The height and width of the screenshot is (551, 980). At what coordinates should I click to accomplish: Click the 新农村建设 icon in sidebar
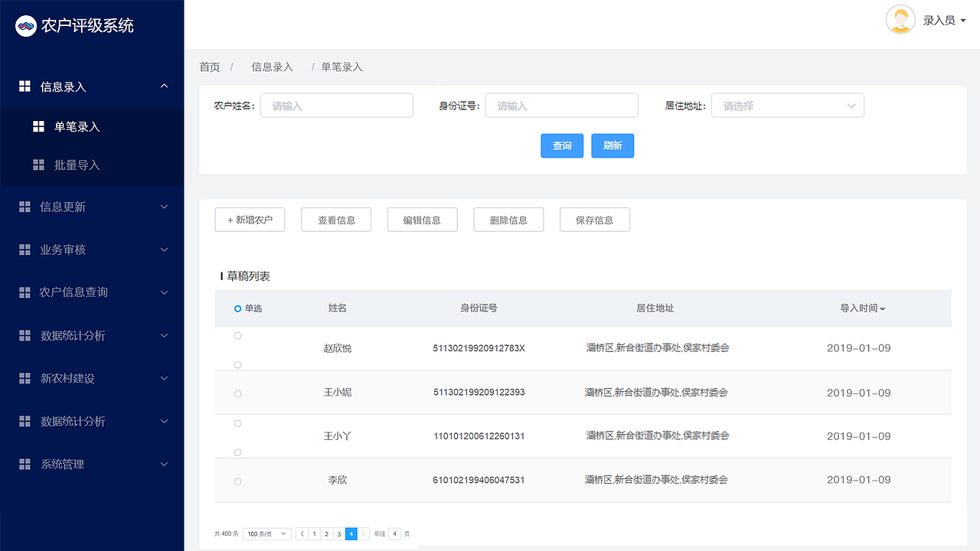pyautogui.click(x=25, y=378)
